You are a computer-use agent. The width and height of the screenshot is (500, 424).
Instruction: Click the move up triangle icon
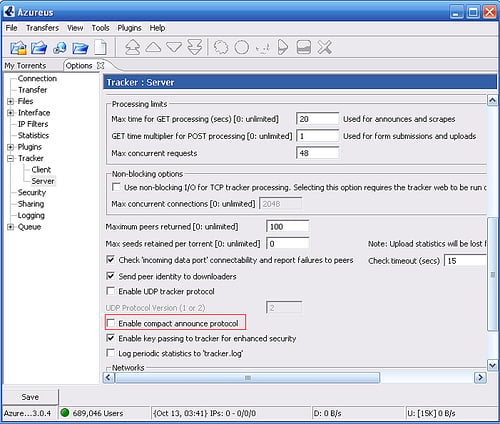[x=153, y=47]
